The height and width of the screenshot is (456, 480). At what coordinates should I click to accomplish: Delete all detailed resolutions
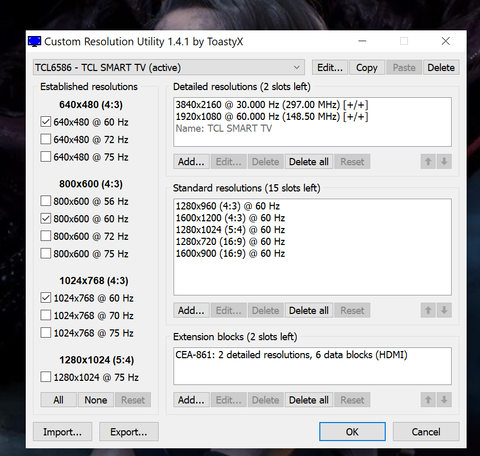[309, 162]
